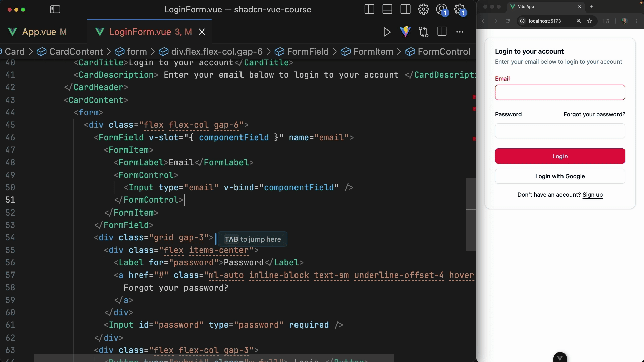Toggle the VS Code primary sidebar icon

pos(55,9)
